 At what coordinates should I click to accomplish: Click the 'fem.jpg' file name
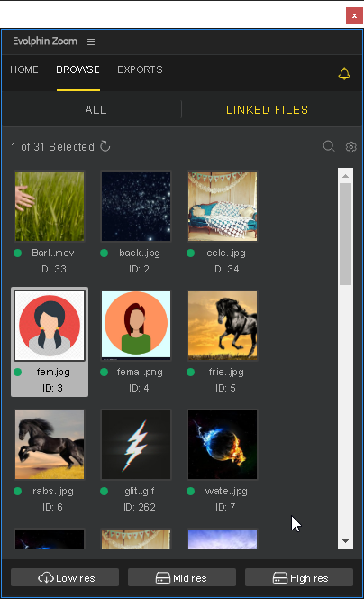[53, 372]
